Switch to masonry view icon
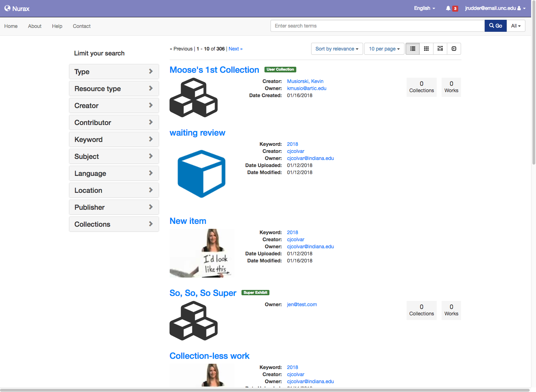536x392 pixels. 440,49
